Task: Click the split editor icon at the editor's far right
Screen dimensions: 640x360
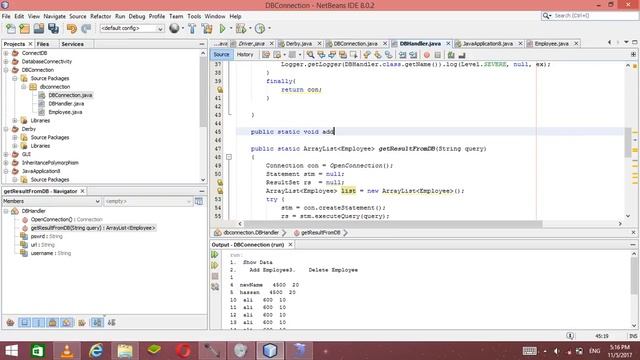Action: click(x=633, y=54)
